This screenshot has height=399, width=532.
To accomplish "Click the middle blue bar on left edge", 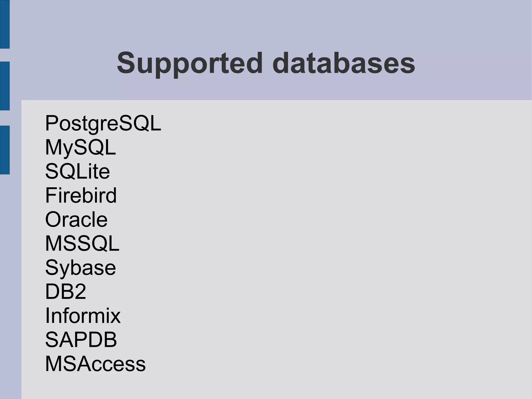I will click(x=5, y=86).
